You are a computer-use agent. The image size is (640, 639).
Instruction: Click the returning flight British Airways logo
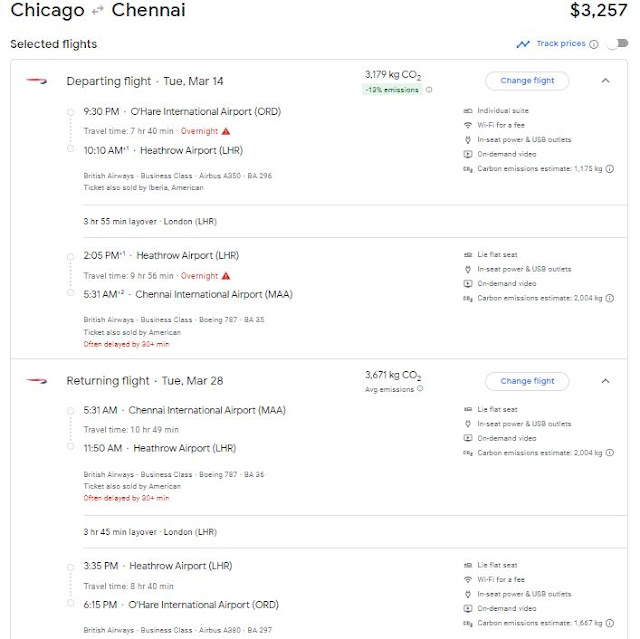click(36, 381)
